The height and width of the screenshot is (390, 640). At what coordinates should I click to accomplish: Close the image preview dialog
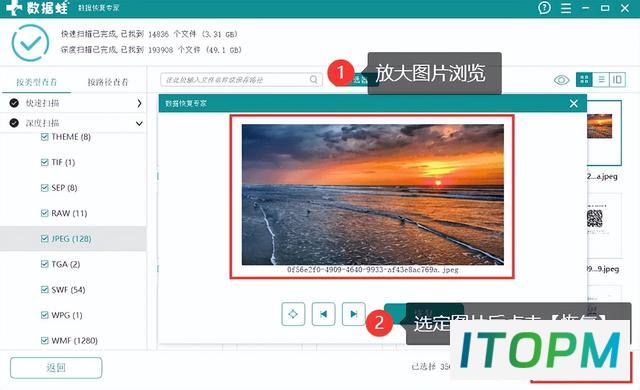[573, 104]
